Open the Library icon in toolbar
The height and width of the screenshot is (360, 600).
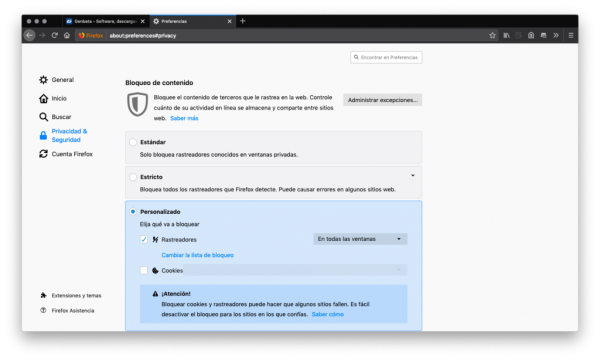click(506, 36)
